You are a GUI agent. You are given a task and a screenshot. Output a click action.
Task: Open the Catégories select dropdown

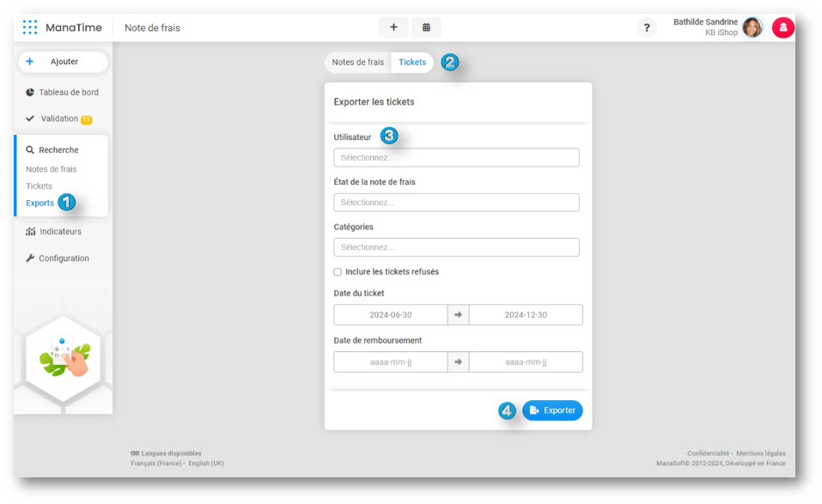tap(456, 247)
